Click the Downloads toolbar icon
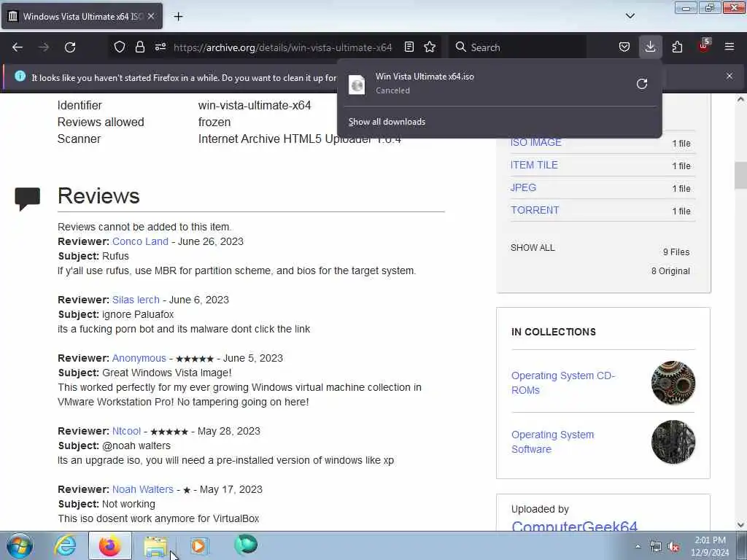Viewport: 747px width, 560px height. point(650,47)
